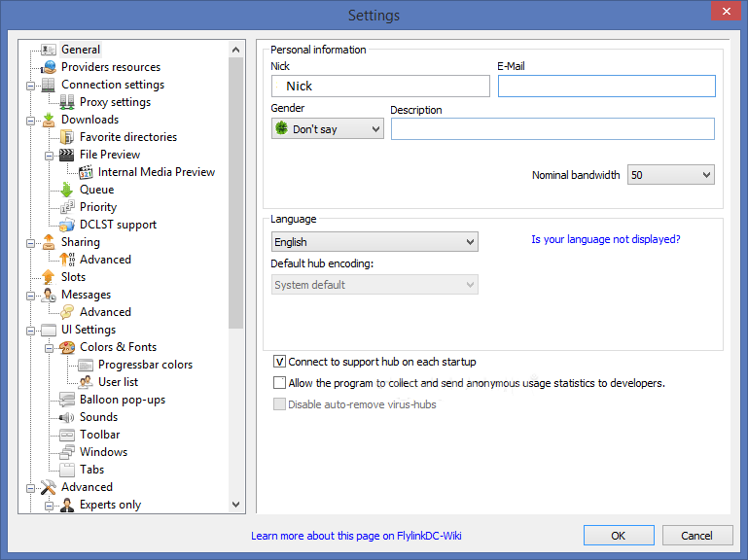Click the Providers resources globe icon
748x560 pixels.
[x=49, y=67]
